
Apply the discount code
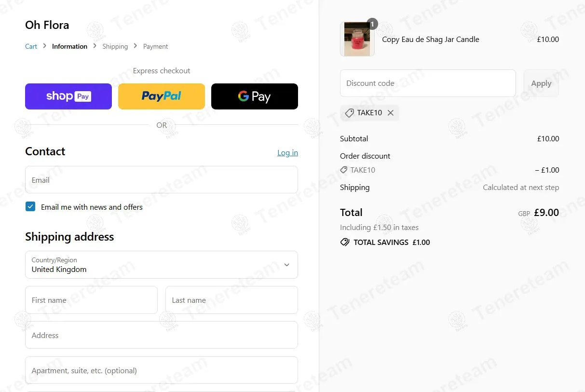point(541,83)
